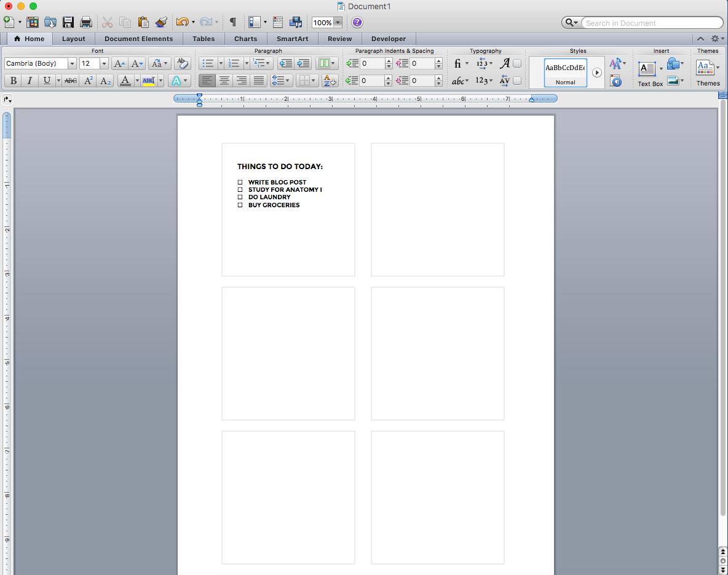
Task: Open the Toolbox icon
Action: 278,22
